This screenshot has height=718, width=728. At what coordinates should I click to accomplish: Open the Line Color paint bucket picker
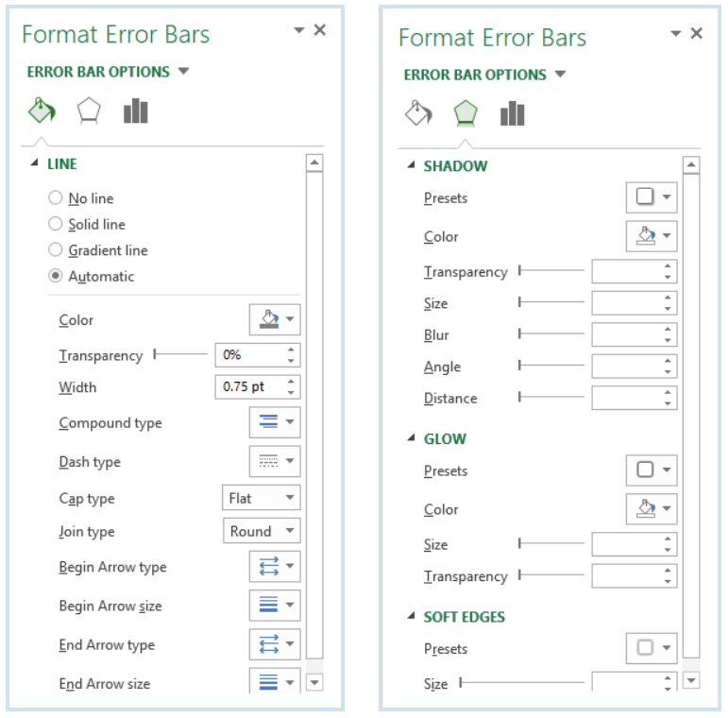(x=275, y=319)
